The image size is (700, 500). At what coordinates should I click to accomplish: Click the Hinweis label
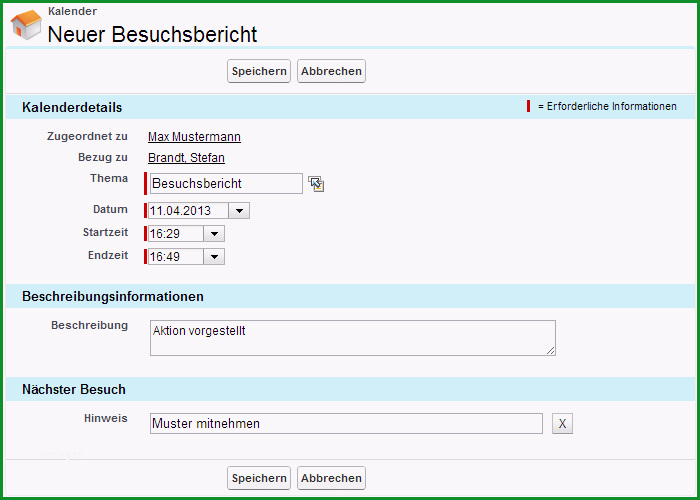pyautogui.click(x=106, y=418)
